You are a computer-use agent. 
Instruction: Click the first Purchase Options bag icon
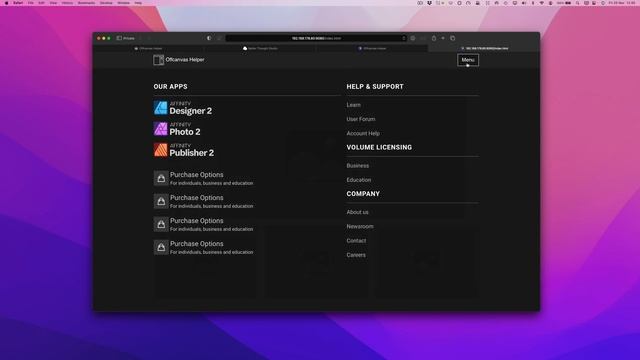[x=161, y=178]
